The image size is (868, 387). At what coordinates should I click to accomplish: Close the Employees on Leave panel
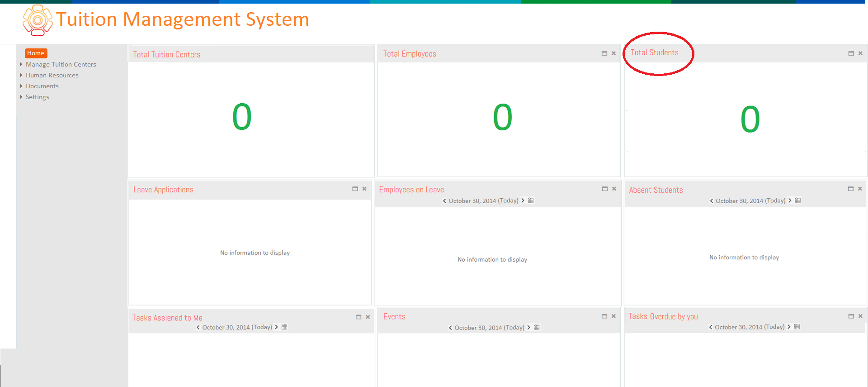(x=614, y=189)
